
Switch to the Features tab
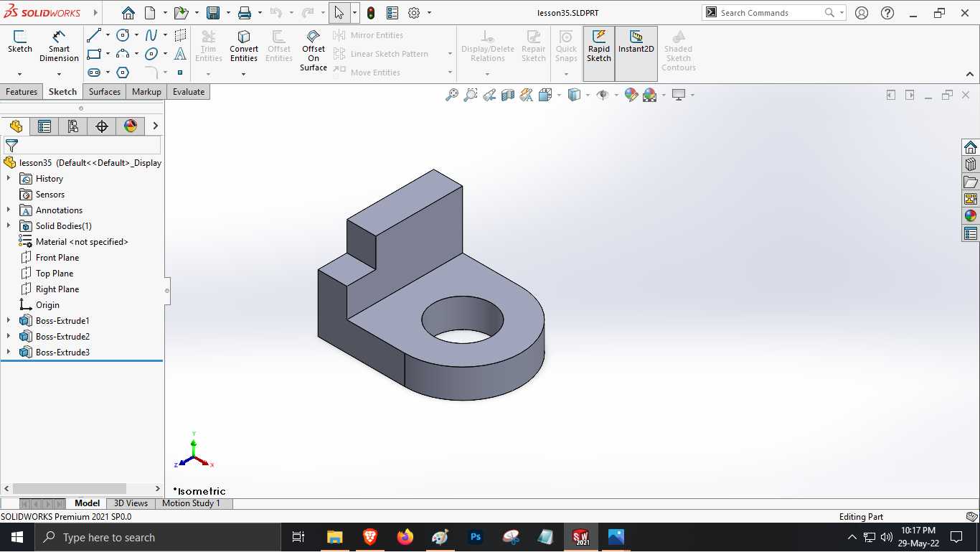22,92
